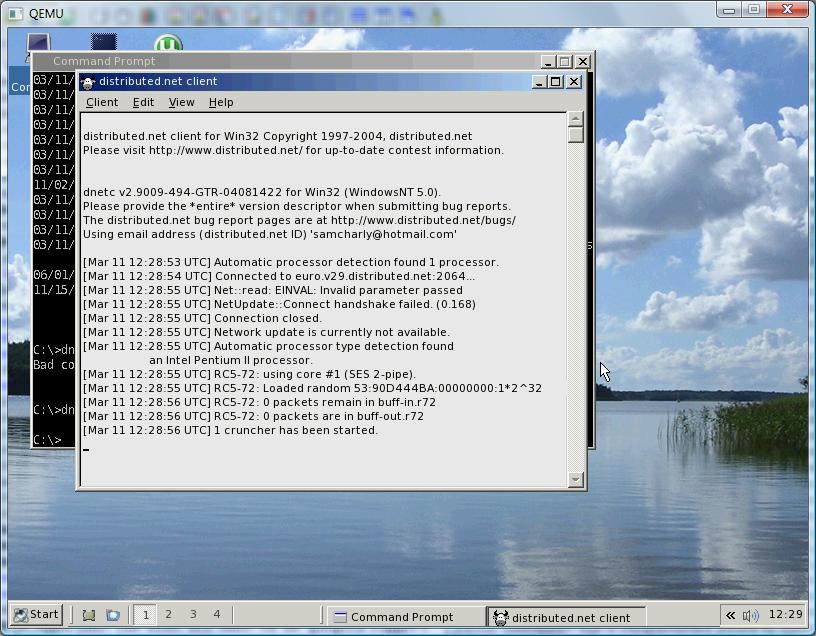Click scrollbar down arrow in client log
The height and width of the screenshot is (636, 816).
click(x=575, y=479)
